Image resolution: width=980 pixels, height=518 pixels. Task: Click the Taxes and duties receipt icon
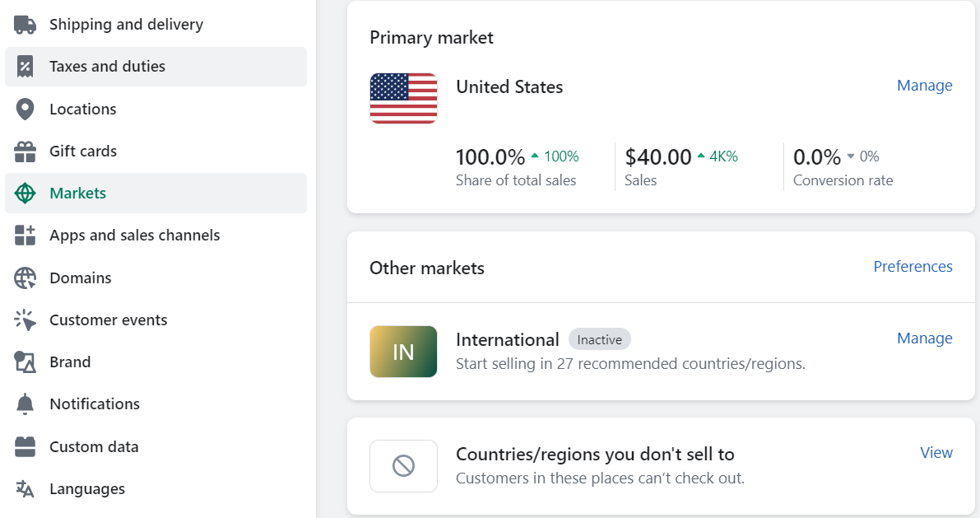pos(26,67)
